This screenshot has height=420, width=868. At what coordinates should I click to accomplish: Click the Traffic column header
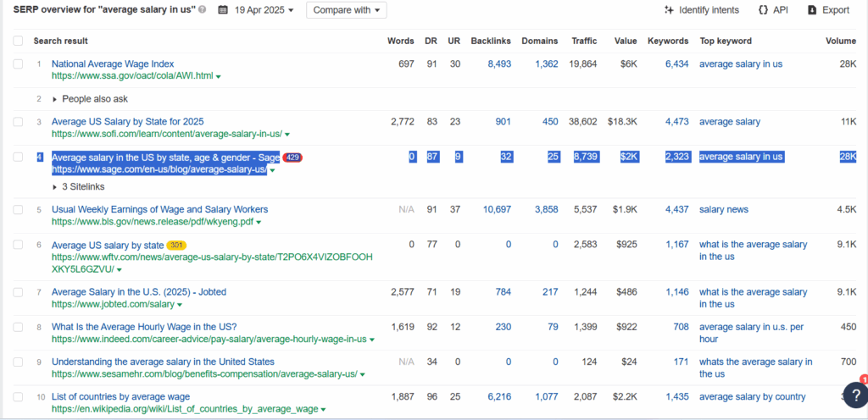pyautogui.click(x=585, y=41)
